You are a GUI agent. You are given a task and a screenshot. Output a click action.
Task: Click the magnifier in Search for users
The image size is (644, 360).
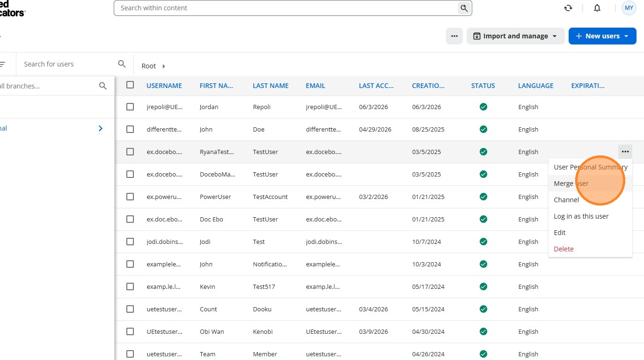coord(122,64)
